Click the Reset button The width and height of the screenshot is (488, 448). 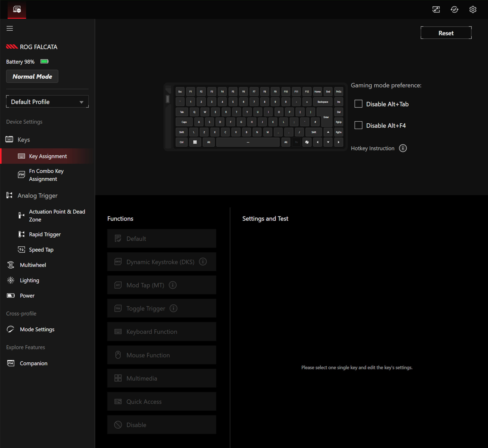(x=446, y=33)
